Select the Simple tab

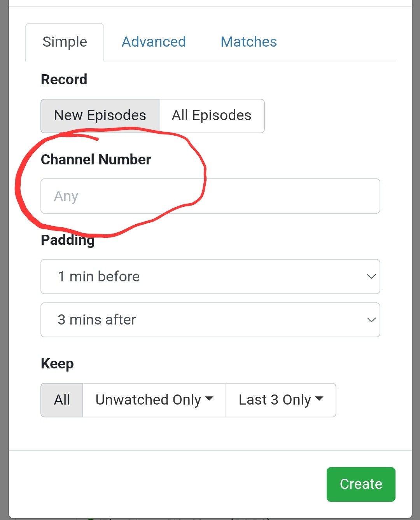pyautogui.click(x=65, y=42)
